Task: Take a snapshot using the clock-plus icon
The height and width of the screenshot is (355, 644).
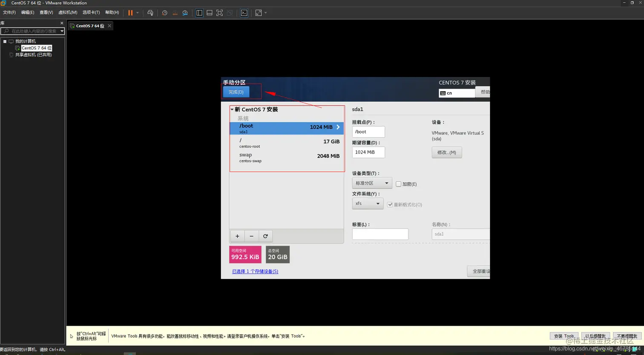Action: pos(164,13)
